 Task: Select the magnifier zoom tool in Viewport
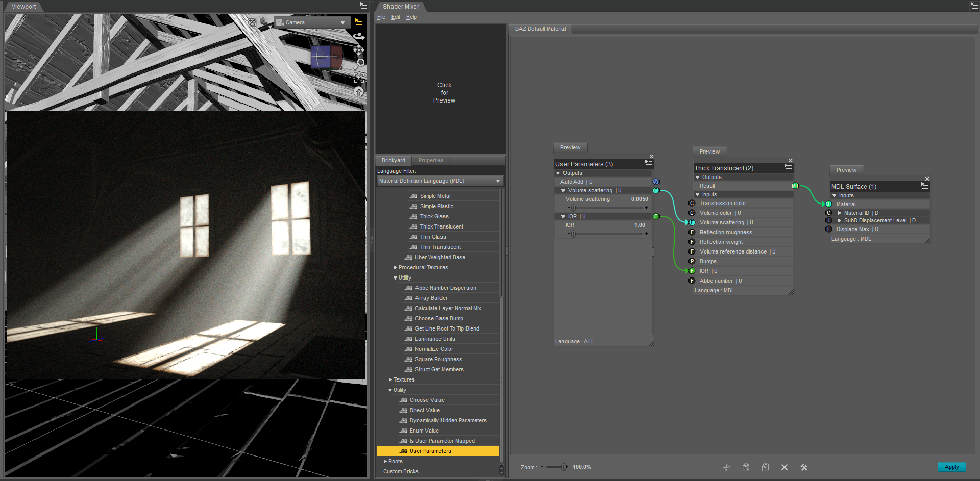(x=359, y=64)
